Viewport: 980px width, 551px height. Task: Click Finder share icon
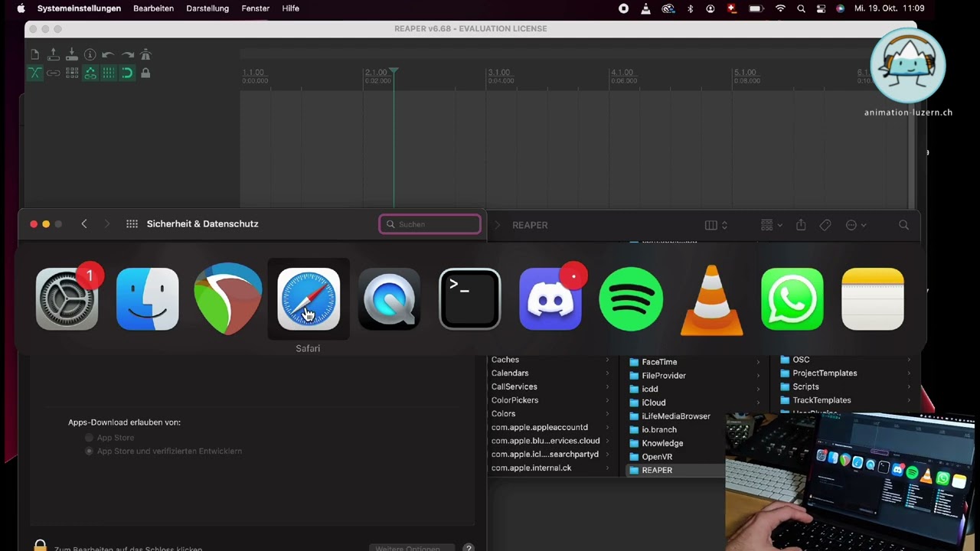pos(801,225)
